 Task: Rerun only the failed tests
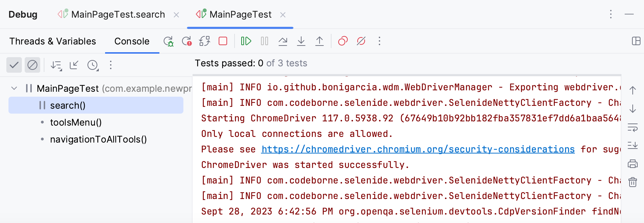click(x=188, y=41)
